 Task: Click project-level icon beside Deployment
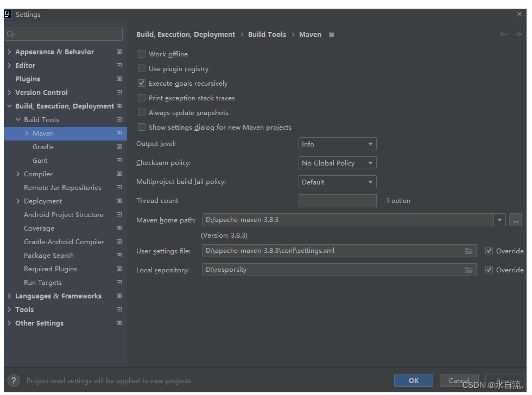[119, 201]
